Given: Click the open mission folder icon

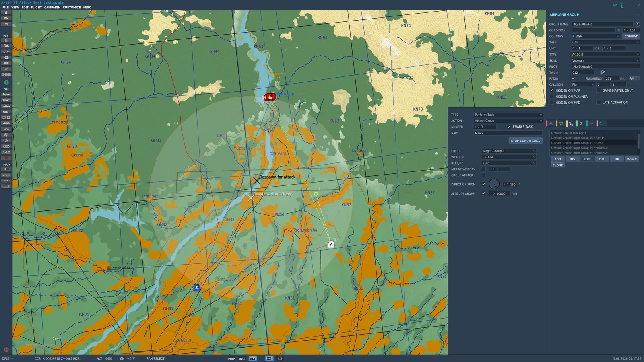Looking at the screenshot, I should click(x=6, y=18).
